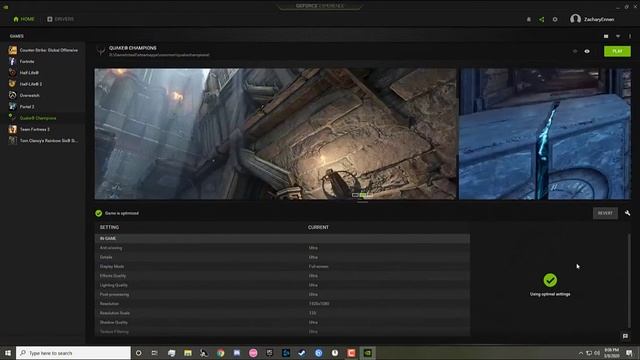Toggle the eye visibility icon near Play

coord(587,51)
